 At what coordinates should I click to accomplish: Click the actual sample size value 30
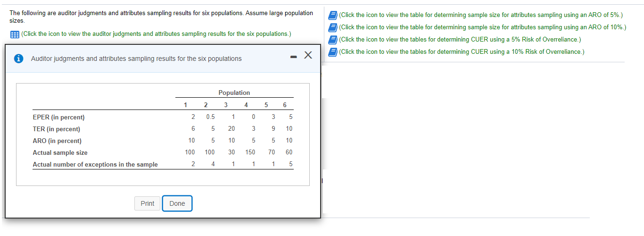pos(231,152)
